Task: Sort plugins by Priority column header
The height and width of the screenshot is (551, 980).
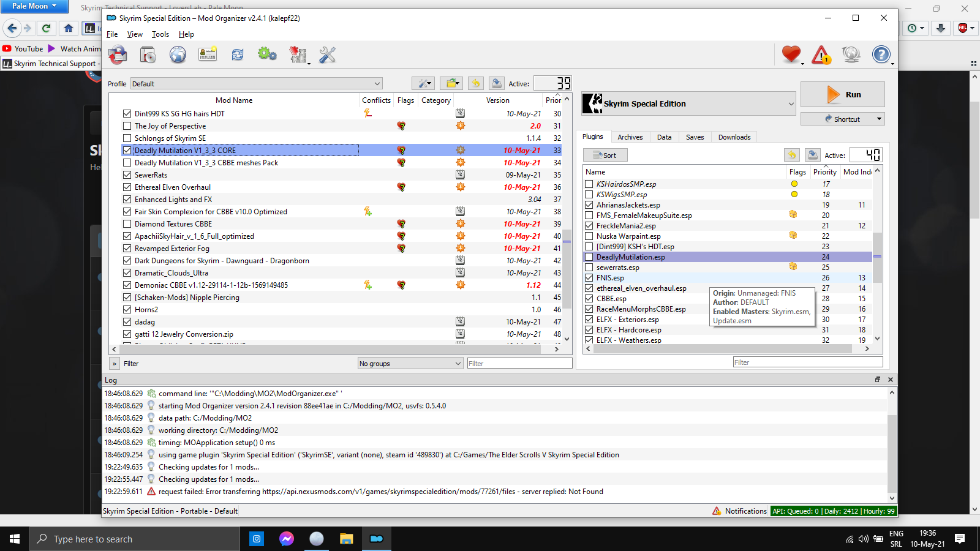Action: [824, 171]
